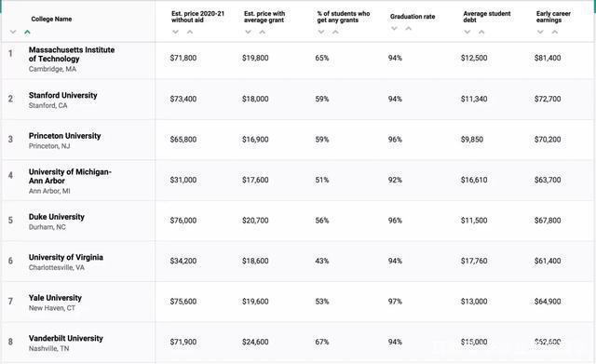Image resolution: width=596 pixels, height=364 pixels.
Task: Open Princeton University entry
Action: pyautogui.click(x=64, y=136)
